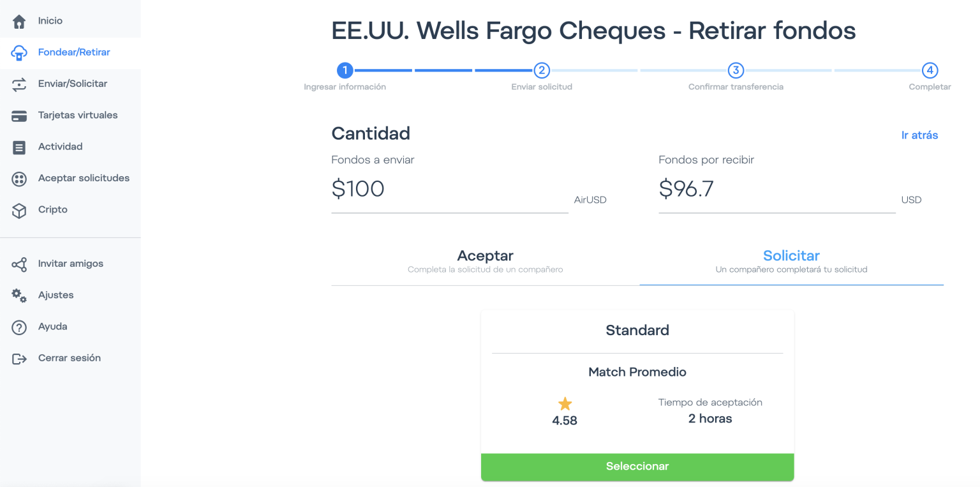This screenshot has width=980, height=487.
Task: Click the Ayuda question mark icon
Action: [19, 327]
